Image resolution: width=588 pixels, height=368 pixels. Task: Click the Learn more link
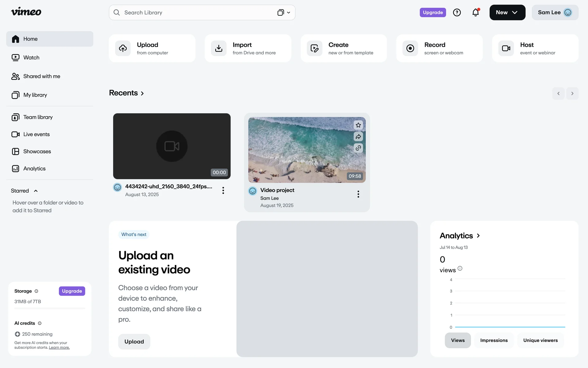point(59,347)
